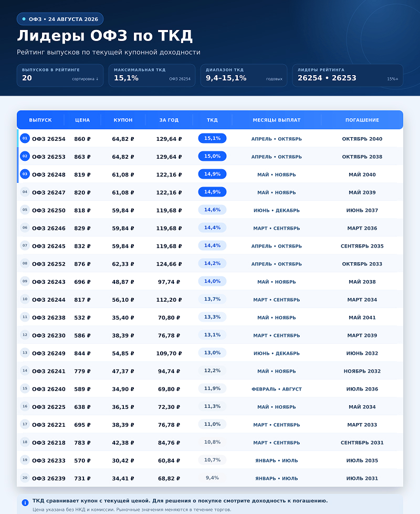Click the 11,0% ТКД badge
Screen dimensions: 420x514
click(212, 424)
